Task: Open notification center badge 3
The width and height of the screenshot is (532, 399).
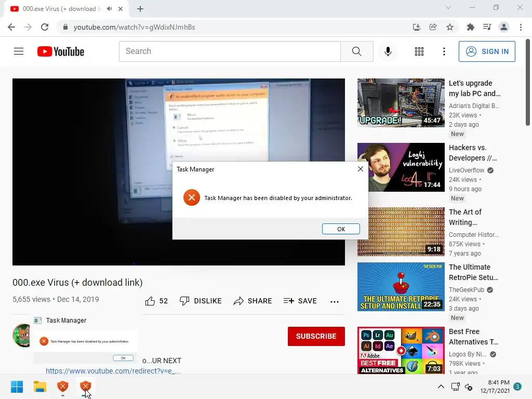Action: click(x=517, y=387)
